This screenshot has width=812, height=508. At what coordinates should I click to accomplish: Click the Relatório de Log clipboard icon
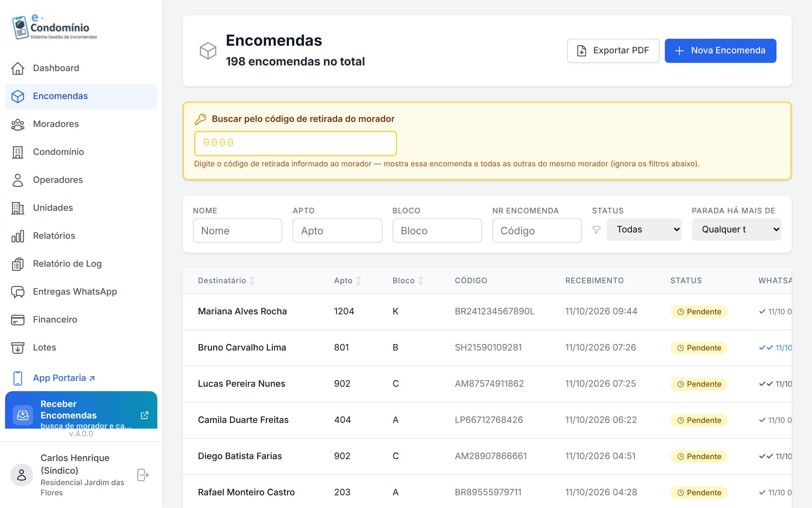(18, 264)
